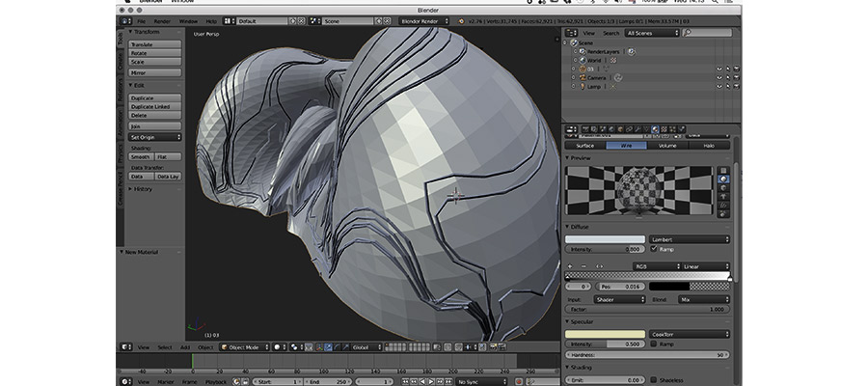This screenshot has width=868, height=386.
Task: Click the play animation button
Action: [x=431, y=382]
